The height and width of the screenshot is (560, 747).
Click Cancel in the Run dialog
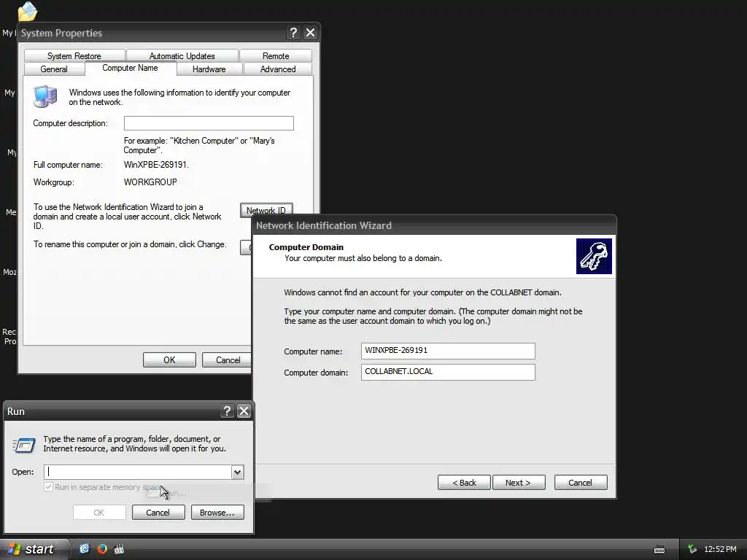pos(158,513)
